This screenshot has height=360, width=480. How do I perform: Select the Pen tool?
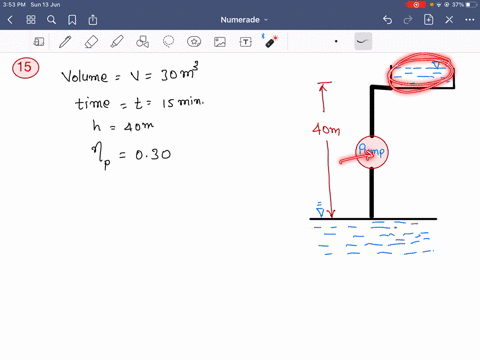tap(65, 42)
